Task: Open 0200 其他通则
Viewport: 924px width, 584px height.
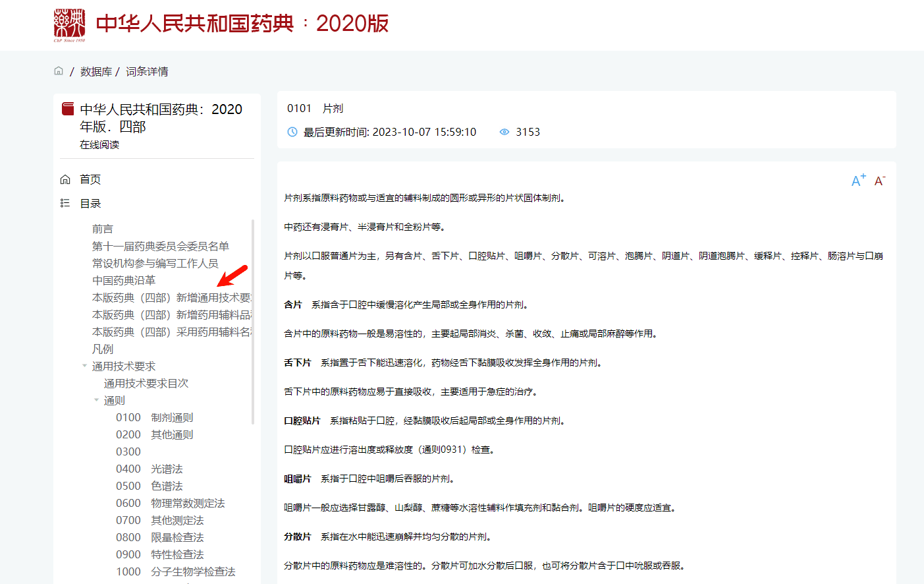Action: [155, 434]
